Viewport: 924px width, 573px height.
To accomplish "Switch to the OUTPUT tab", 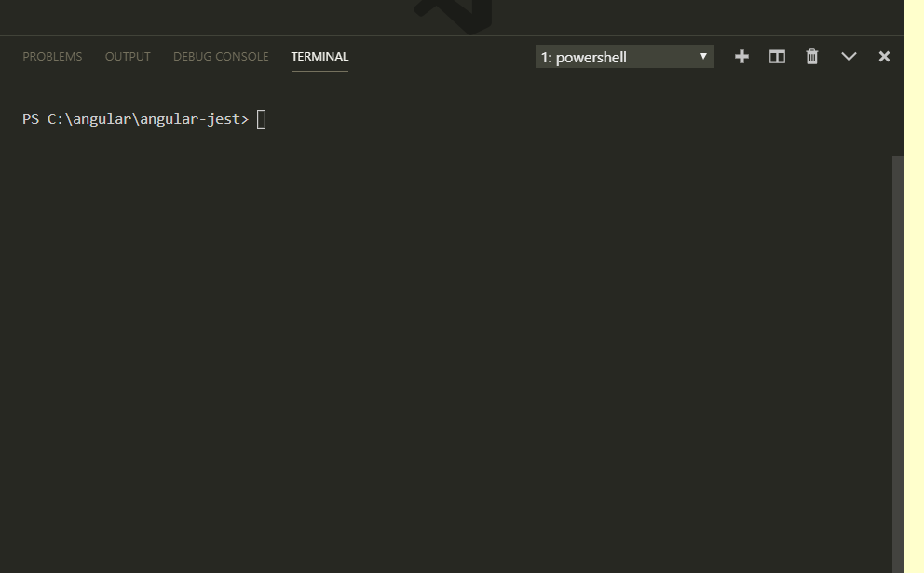I will pyautogui.click(x=128, y=57).
